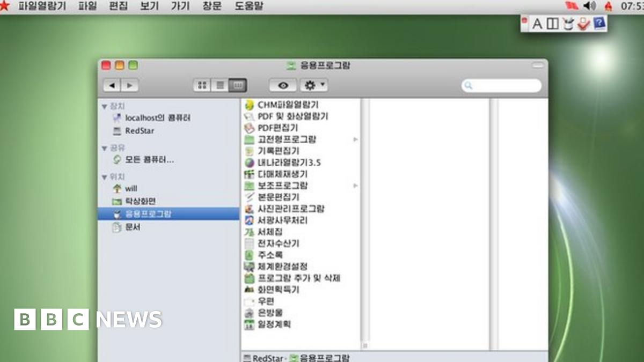The width and height of the screenshot is (644, 362).
Task: Open the 편집 menu
Action: click(x=118, y=6)
